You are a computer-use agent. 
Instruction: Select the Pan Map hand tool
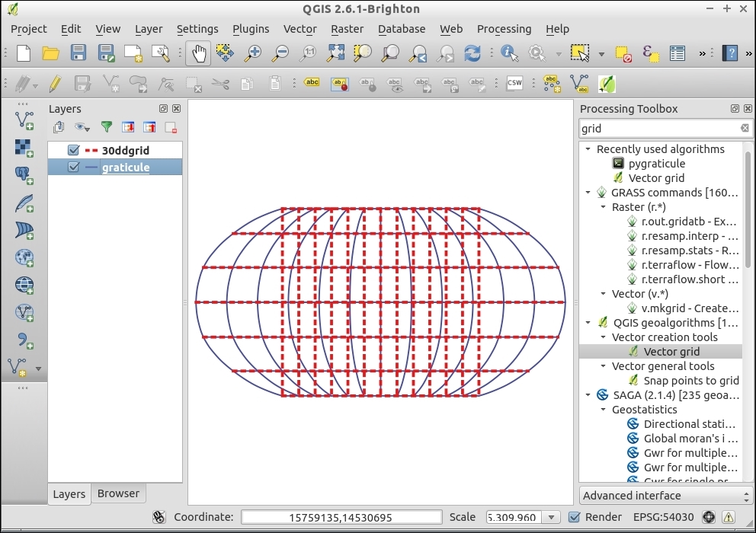tap(198, 53)
